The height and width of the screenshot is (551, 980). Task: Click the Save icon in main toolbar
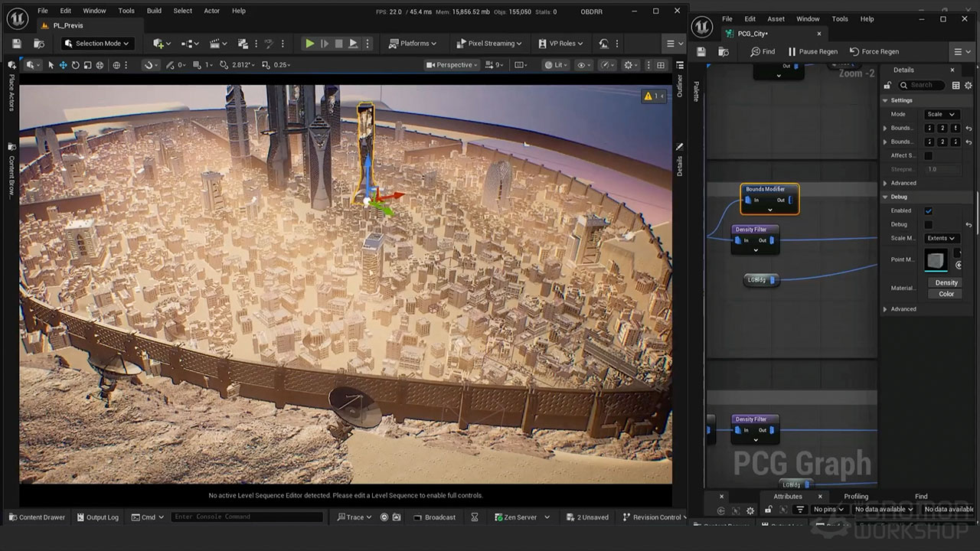[x=18, y=44]
